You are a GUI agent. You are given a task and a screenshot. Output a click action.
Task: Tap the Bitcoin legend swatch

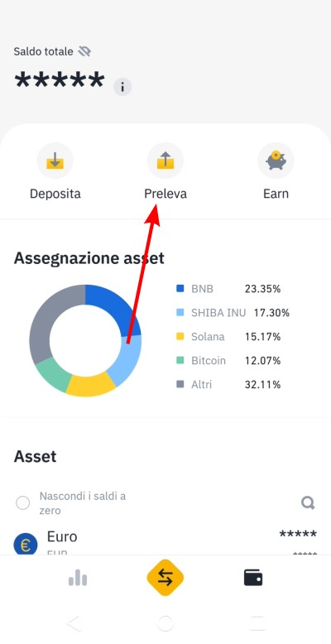(180, 361)
